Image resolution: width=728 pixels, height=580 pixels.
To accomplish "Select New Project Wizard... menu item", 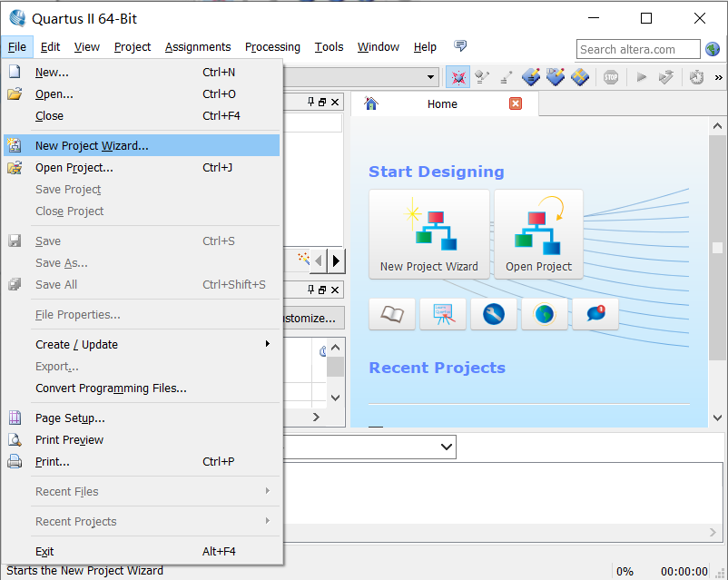I will (x=142, y=145).
